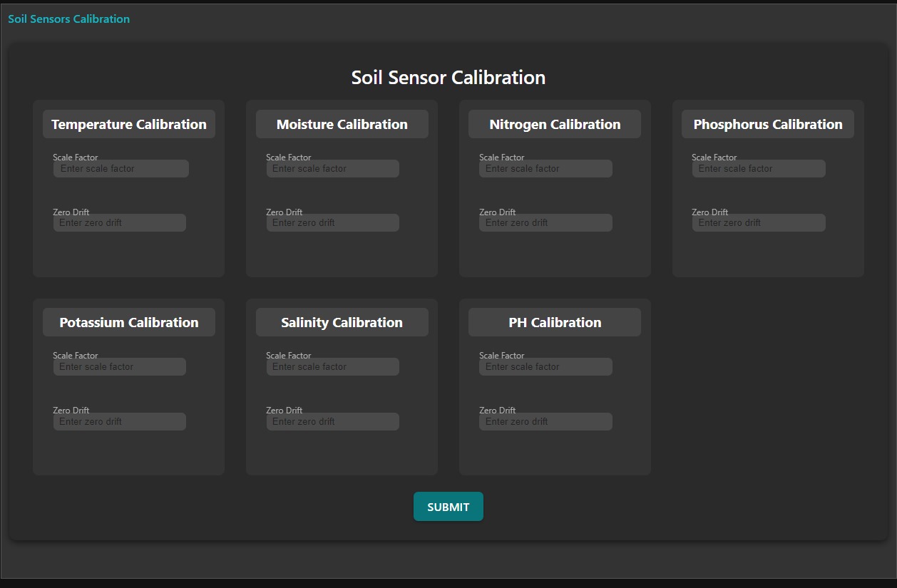Select the Phosphorus scale factor field

pyautogui.click(x=758, y=168)
